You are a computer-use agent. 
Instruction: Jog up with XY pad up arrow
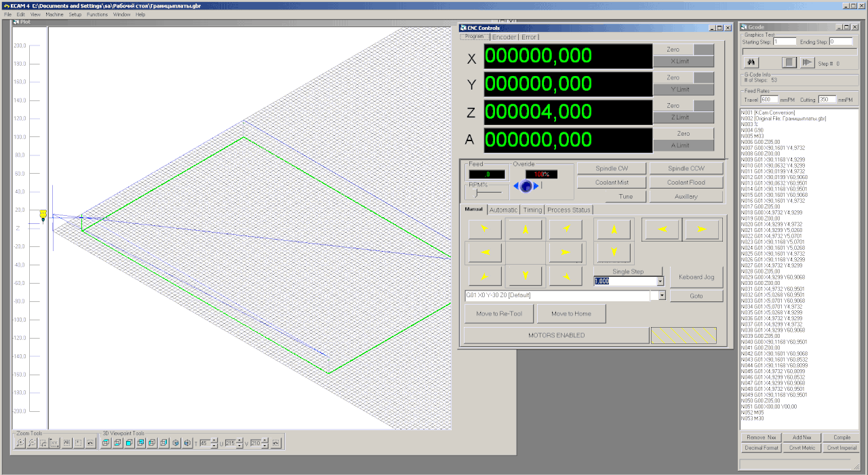tap(525, 230)
